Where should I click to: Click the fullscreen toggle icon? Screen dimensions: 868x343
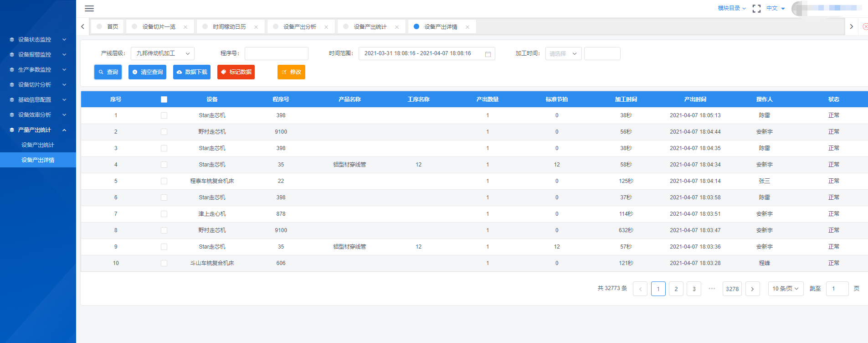756,8
